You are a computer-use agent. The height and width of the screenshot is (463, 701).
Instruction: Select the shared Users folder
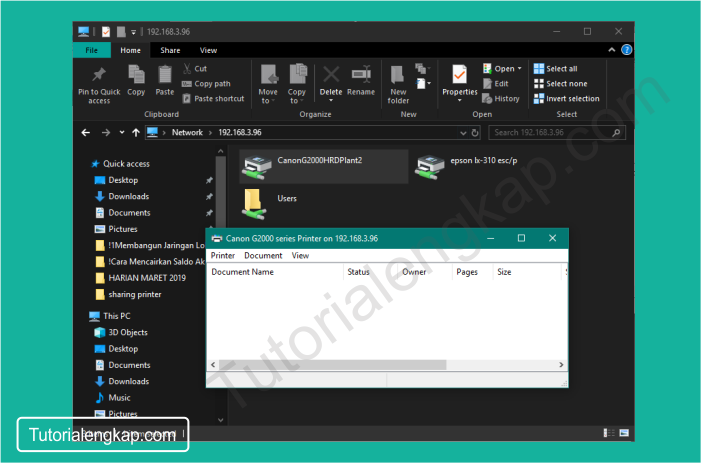(270, 203)
